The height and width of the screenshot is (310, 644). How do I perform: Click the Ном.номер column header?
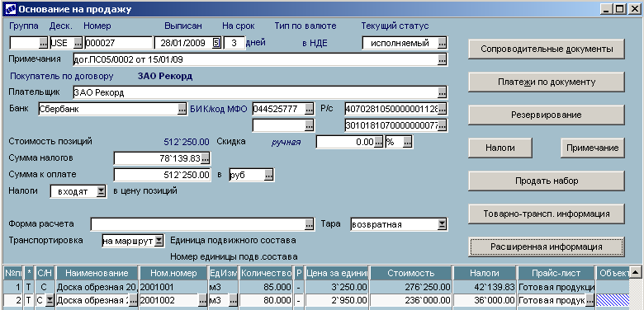173,273
